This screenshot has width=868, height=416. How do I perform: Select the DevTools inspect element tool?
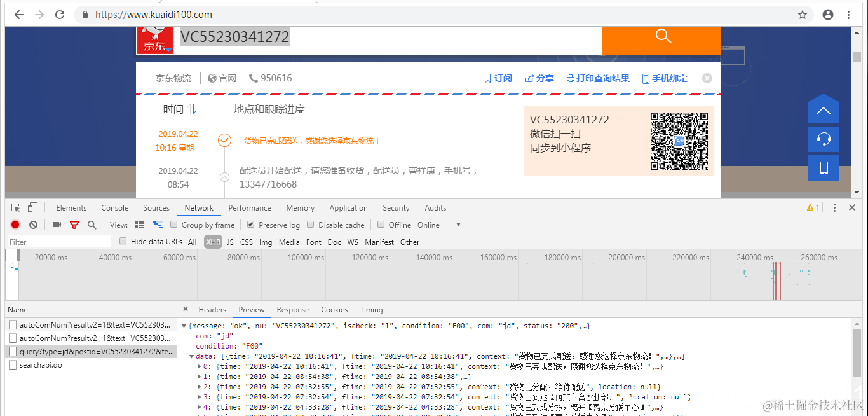[x=16, y=208]
